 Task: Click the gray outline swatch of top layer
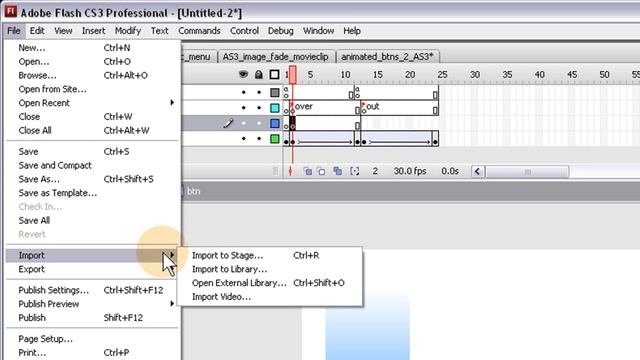(275, 92)
